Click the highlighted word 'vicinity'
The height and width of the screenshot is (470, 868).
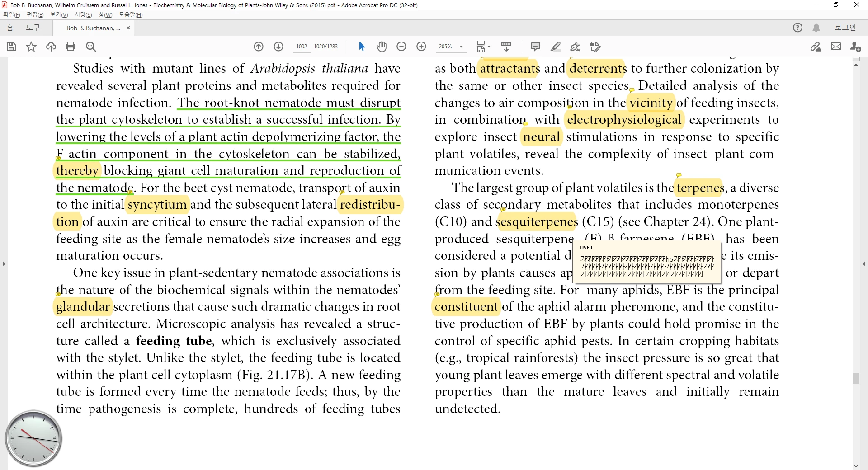click(651, 103)
